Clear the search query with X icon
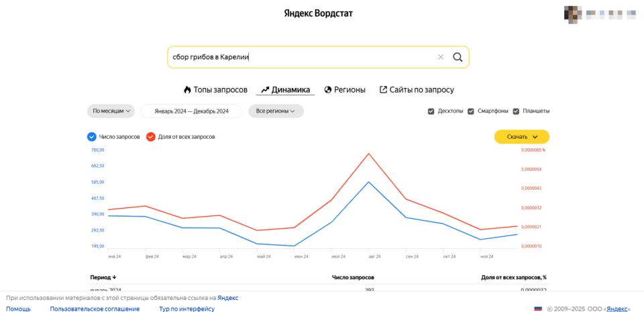644x312 pixels. (441, 57)
